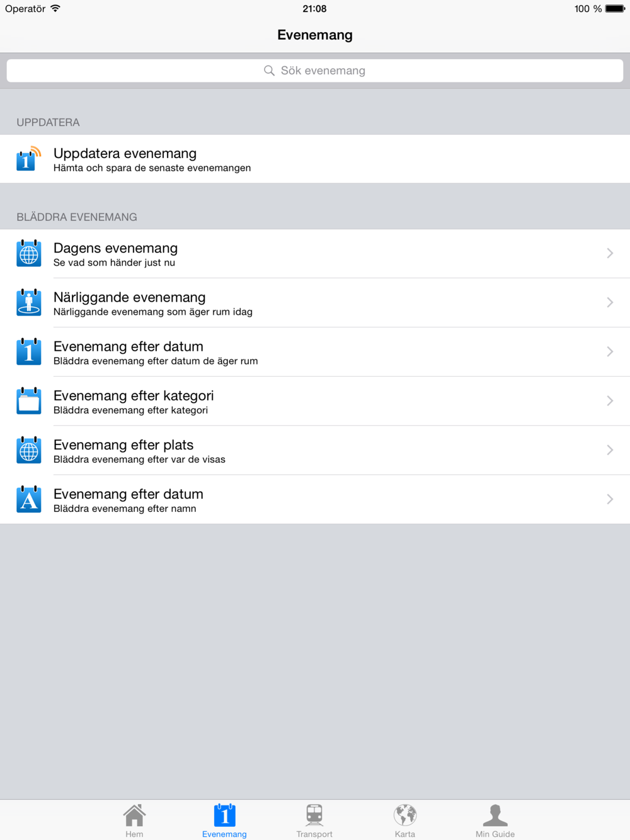Select the Evenemang tab in bottom bar
Viewport: 630px width, 840px height.
click(224, 820)
